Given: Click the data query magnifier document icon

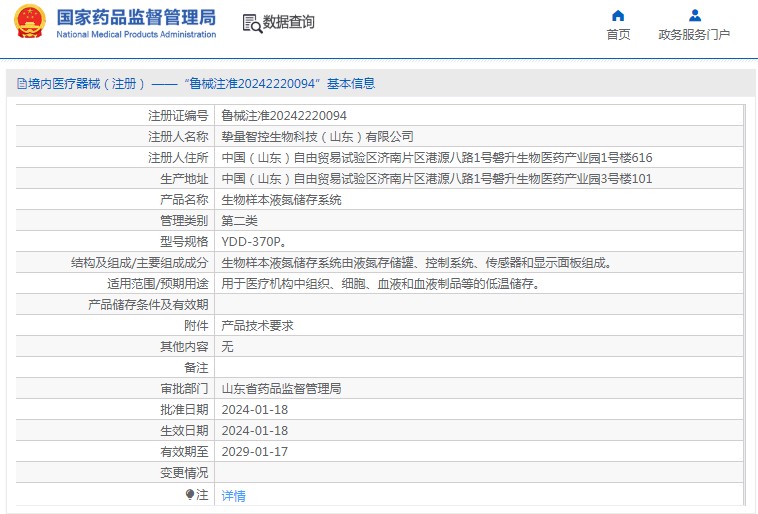Looking at the screenshot, I should [252, 23].
